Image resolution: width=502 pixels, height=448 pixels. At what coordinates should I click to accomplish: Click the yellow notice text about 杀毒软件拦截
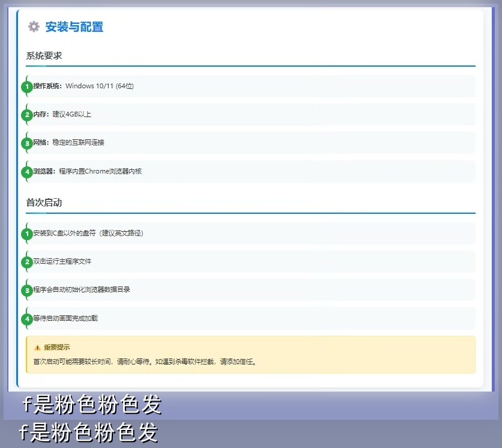pos(145,362)
